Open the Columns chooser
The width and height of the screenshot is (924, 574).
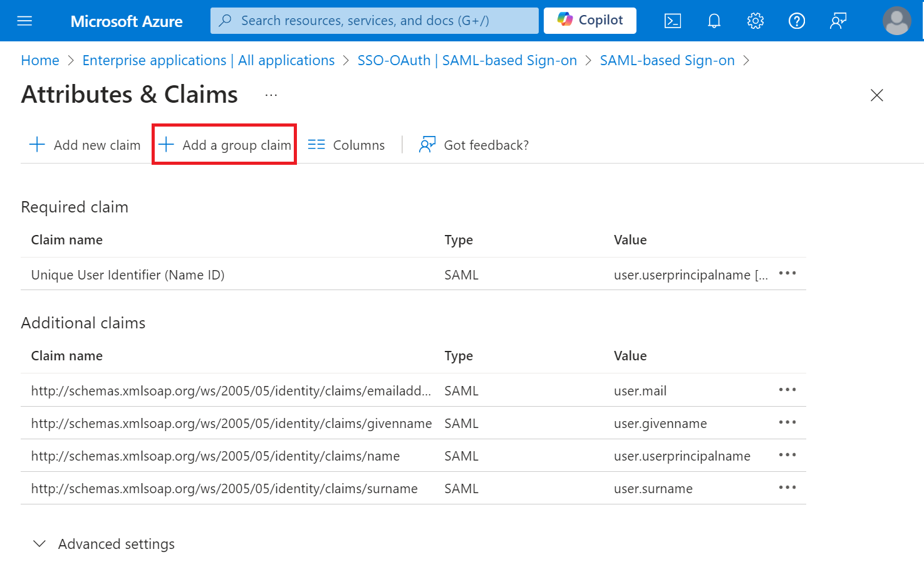pos(346,145)
